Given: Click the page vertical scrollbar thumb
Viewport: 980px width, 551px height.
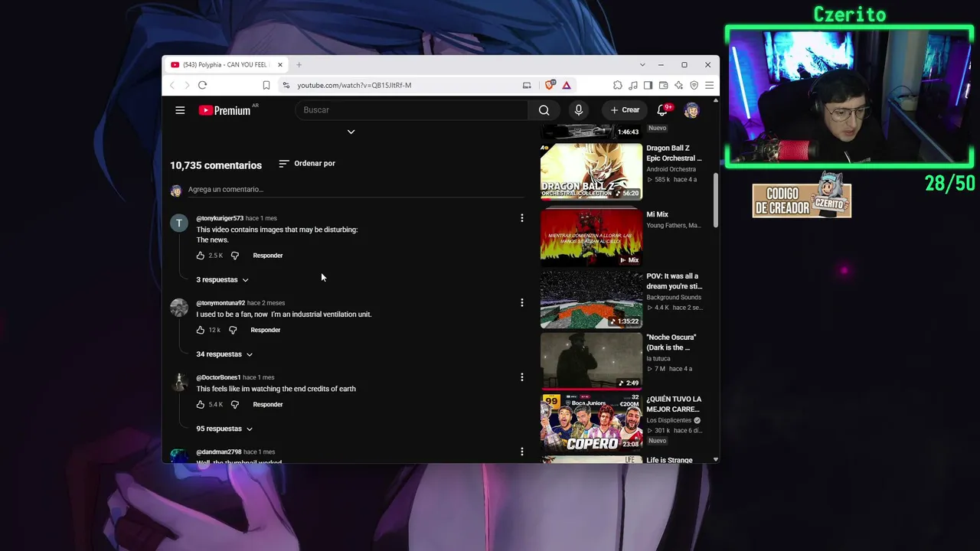Looking at the screenshot, I should click(x=716, y=201).
